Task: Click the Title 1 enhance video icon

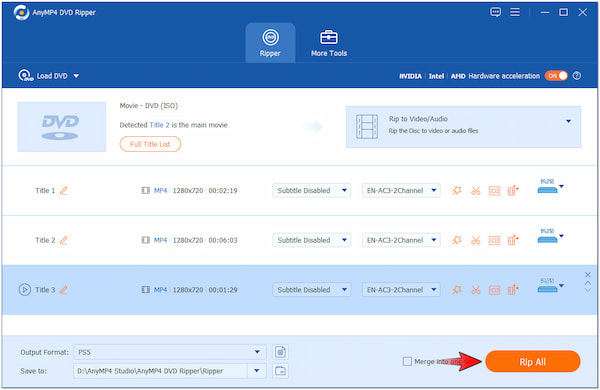Action: point(513,190)
